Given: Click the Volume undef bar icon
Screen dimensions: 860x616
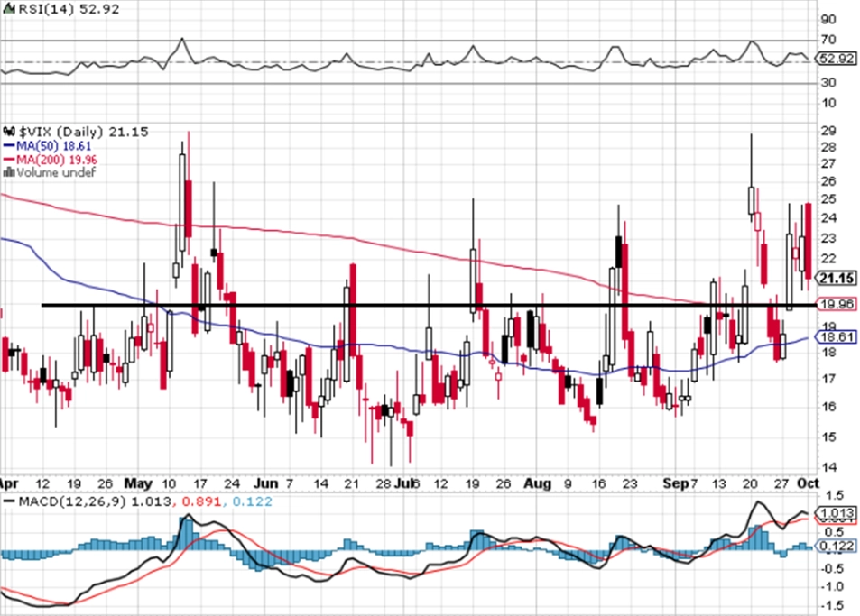Looking at the screenshot, I should (9, 172).
